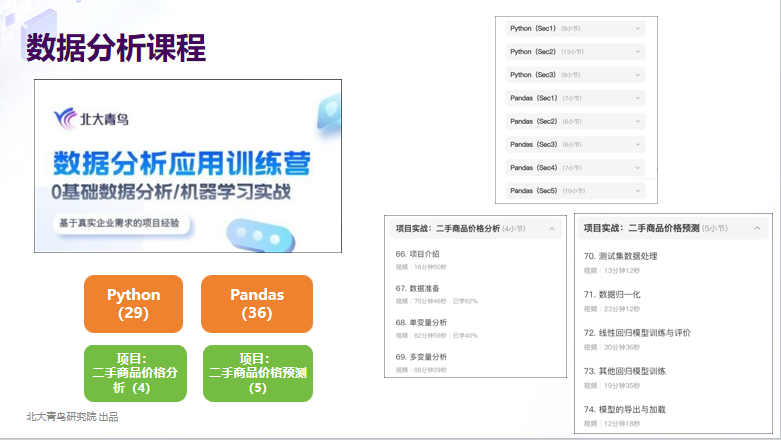This screenshot has height=440, width=781.
Task: Open lesson 73. 其他回归模型训练
Action: click(x=625, y=371)
